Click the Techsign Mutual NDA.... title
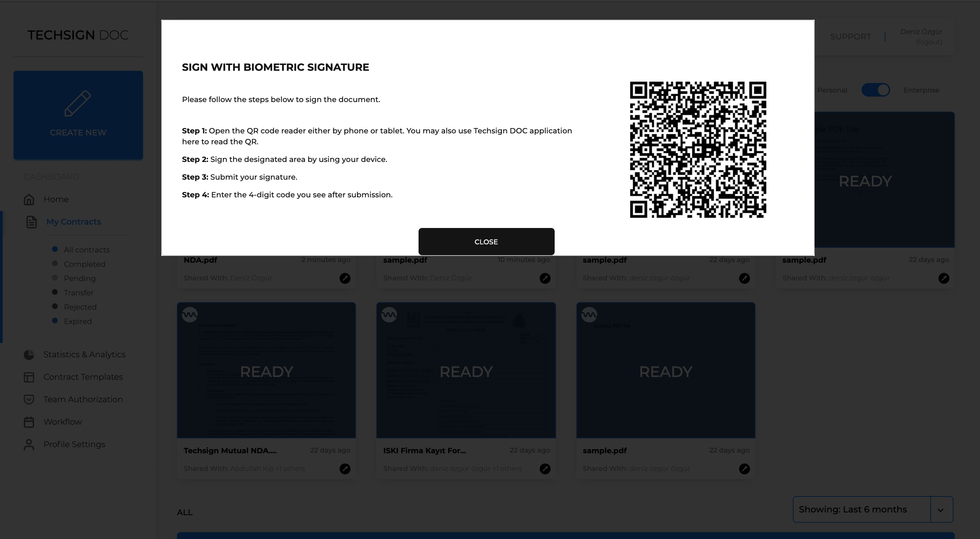This screenshot has width=980, height=539. pos(230,451)
